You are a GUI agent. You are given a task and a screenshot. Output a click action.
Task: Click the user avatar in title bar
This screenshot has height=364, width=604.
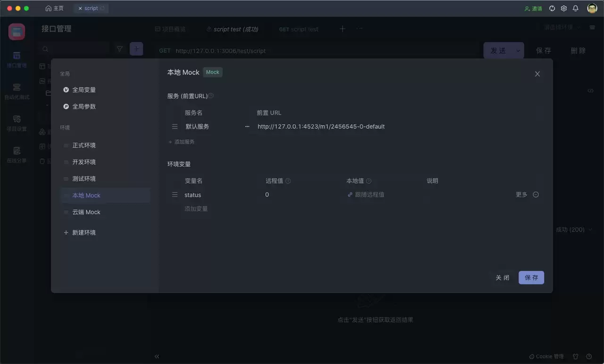click(x=592, y=8)
